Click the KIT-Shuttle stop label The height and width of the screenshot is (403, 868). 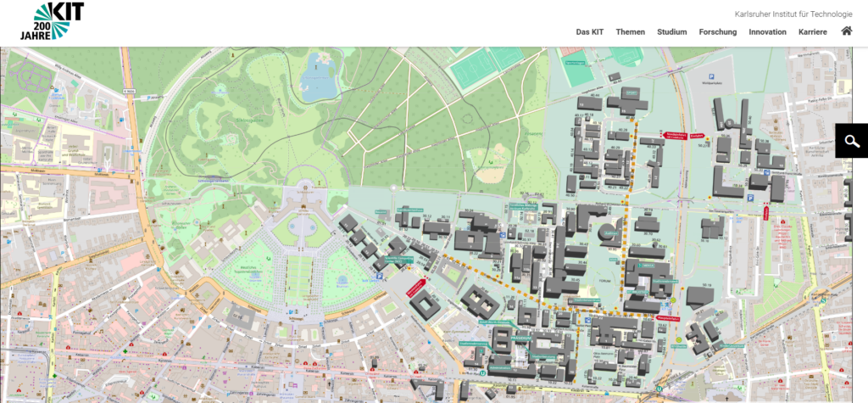679,346
